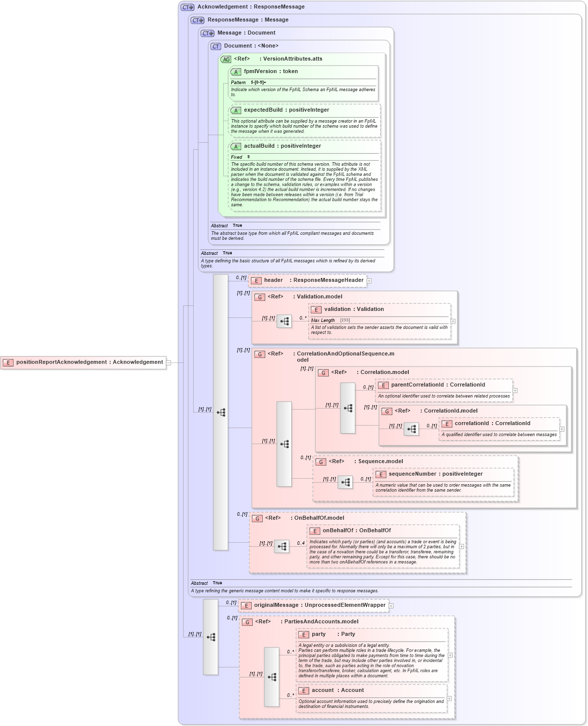This screenshot has width=588, height=726.
Task: Click the attribute icon of actualBuild
Action: pyautogui.click(x=236, y=146)
